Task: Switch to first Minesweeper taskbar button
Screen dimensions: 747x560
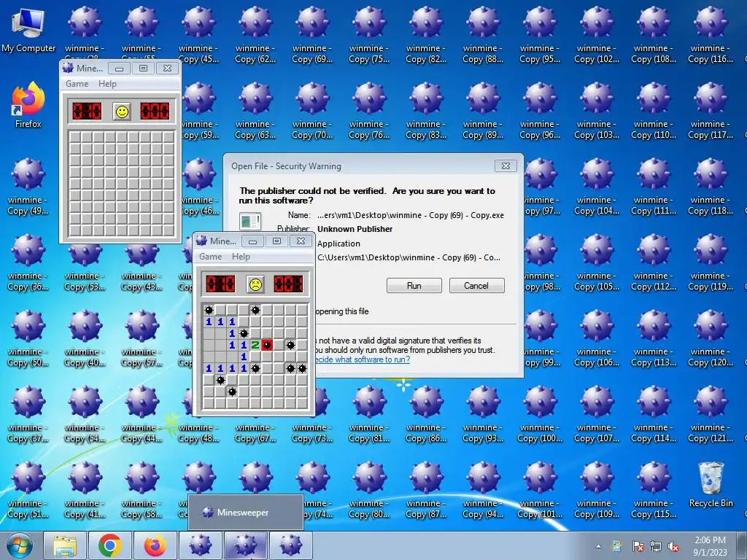Action: (201, 545)
